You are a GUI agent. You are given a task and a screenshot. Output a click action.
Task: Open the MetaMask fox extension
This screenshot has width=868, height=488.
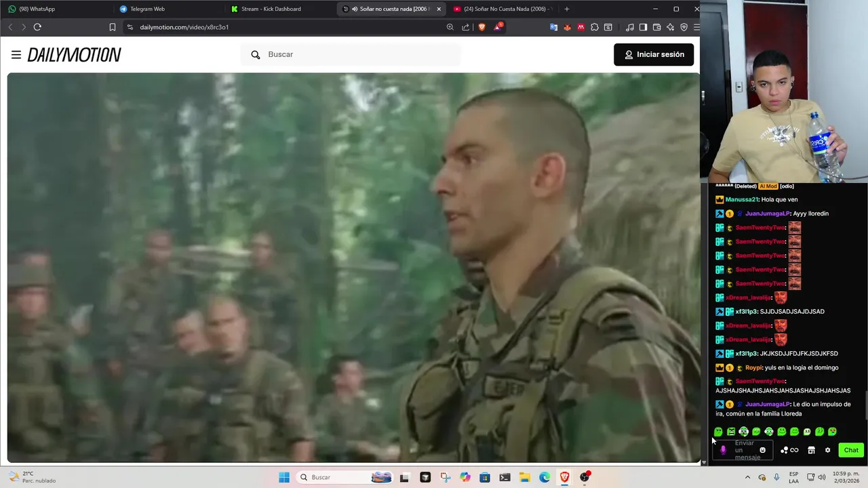tap(568, 27)
